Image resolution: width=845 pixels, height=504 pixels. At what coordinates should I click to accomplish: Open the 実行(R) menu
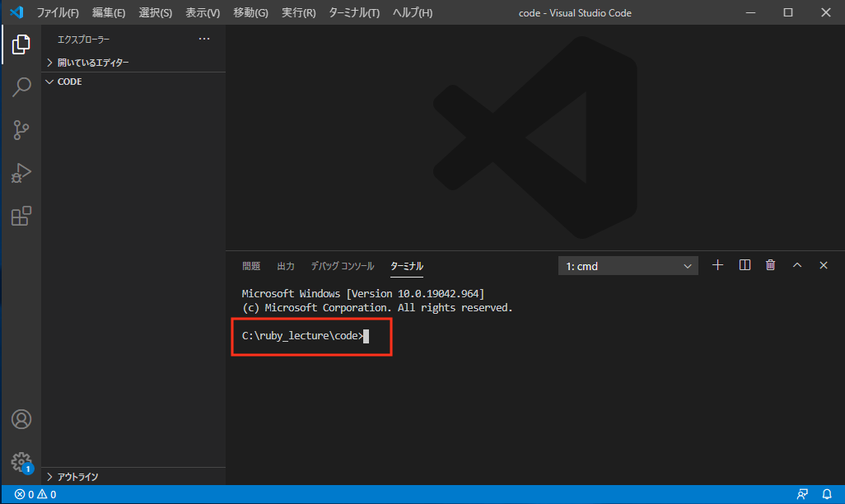(x=299, y=12)
